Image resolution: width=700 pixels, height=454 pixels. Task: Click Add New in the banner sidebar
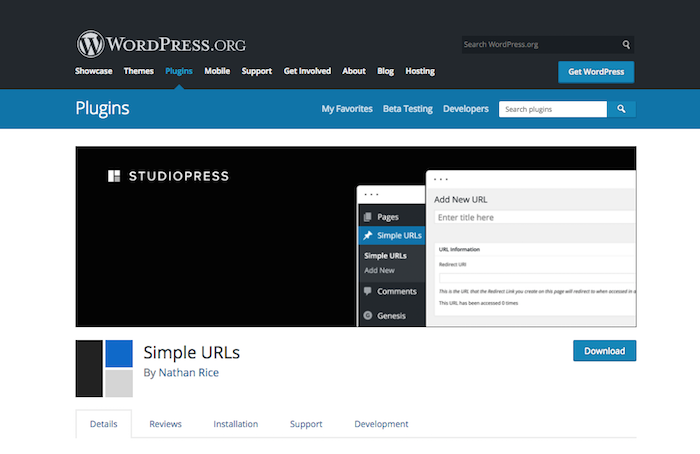click(379, 270)
